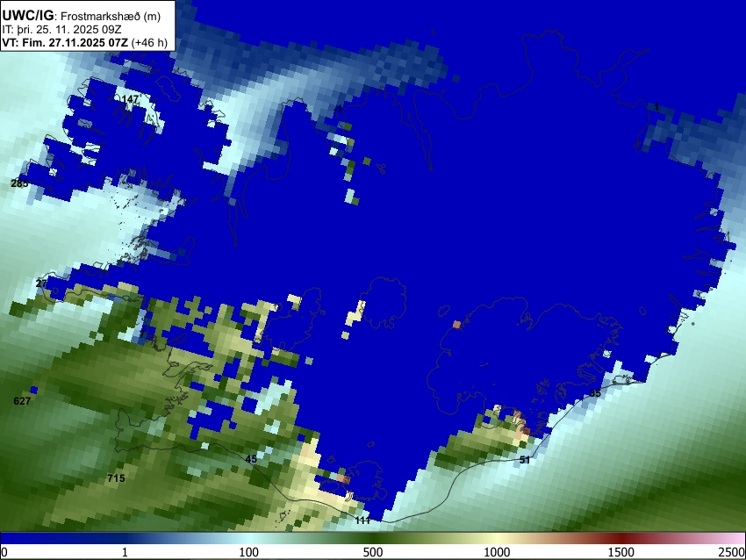Click the VT: Fim. 27.11.2025 07Z line
Image resolution: width=746 pixels, height=560 pixels.
[84, 42]
